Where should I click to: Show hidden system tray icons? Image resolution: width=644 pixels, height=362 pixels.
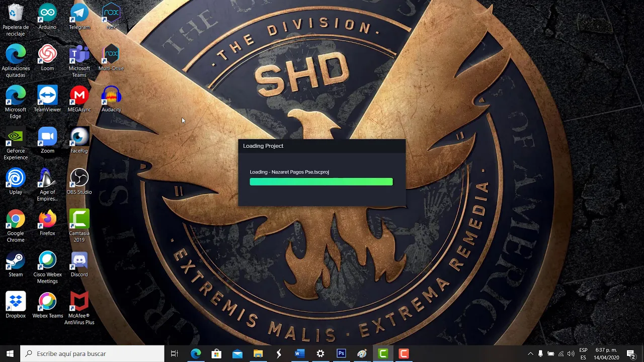530,353
